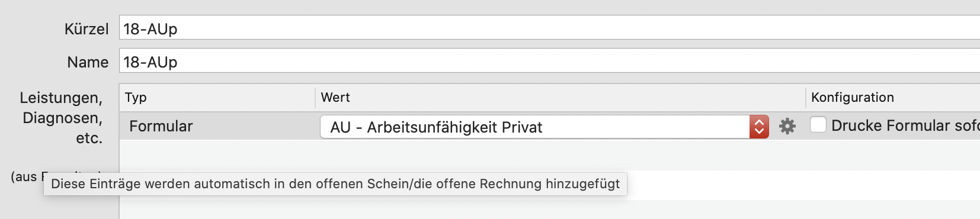Viewport: 980px width, 219px height.
Task: Click the tooltip about automatic Einträge
Action: coord(335,184)
